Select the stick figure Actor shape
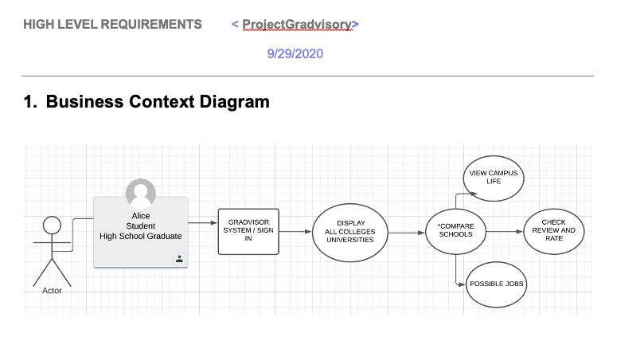Image resolution: width=644 pixels, height=345 pixels. point(53,251)
